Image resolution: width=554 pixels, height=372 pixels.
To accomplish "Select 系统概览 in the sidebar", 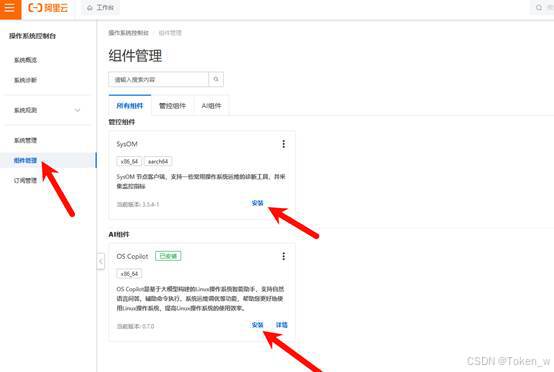I will coord(25,60).
